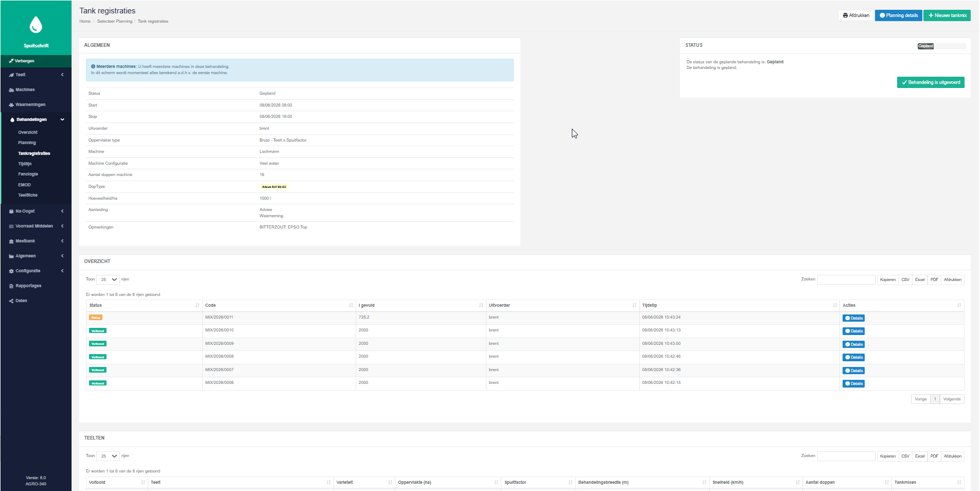980x491 pixels.
Task: Open Details for MIX/2026/0008
Action: [x=853, y=358]
